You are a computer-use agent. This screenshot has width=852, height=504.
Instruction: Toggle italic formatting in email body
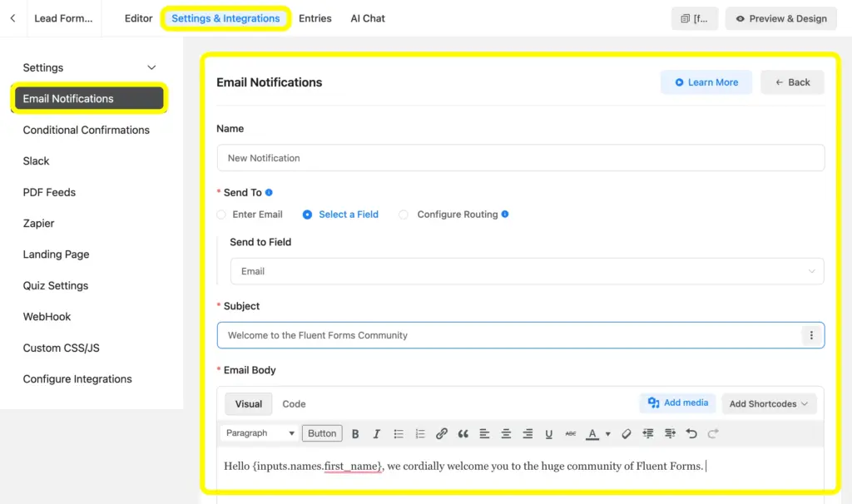pos(376,433)
